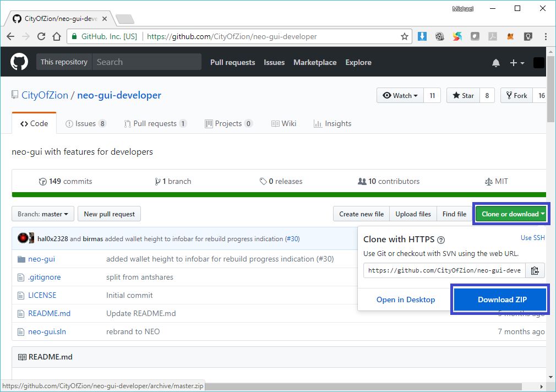Open the LICENSE file

click(x=42, y=295)
